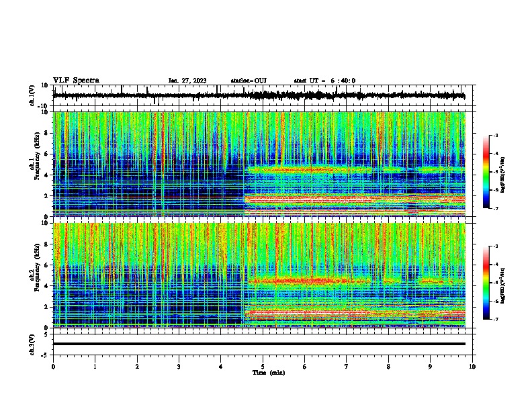The image size is (532, 411).
Task: Click the ch.2 "Frequency (kHz)" axis label
Action: coord(37,267)
